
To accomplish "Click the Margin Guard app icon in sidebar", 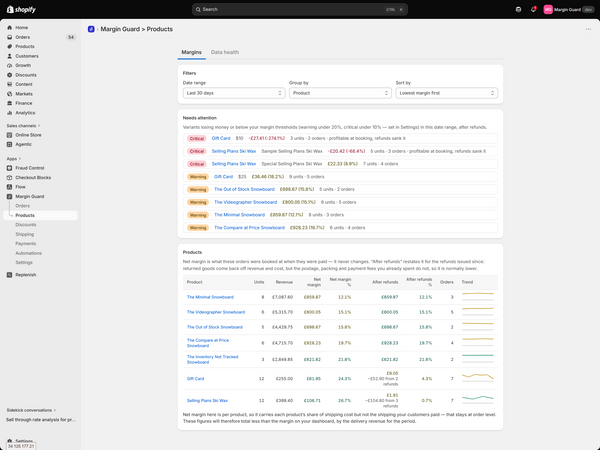I will click(x=10, y=196).
